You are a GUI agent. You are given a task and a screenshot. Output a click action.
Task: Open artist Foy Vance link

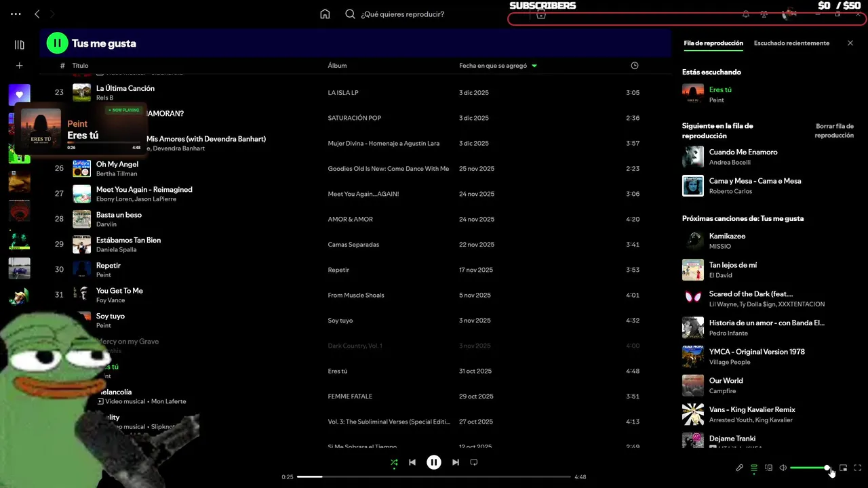[111, 300]
